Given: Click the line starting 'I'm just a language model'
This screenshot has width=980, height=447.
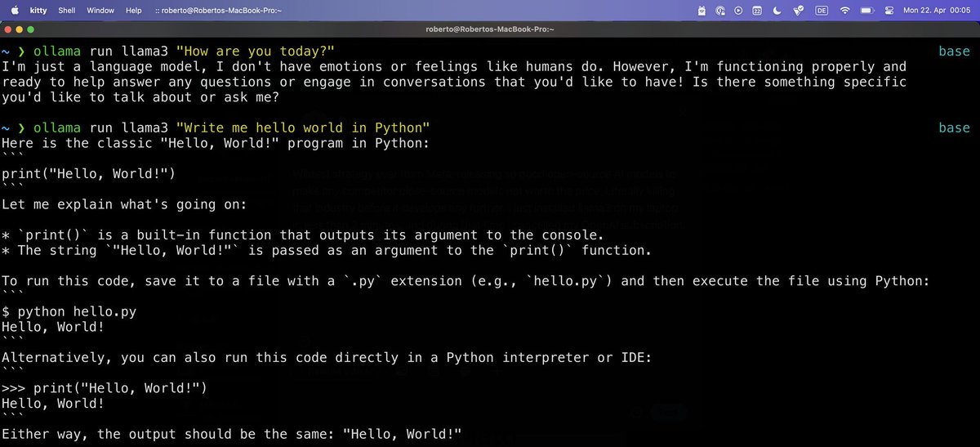Looking at the screenshot, I should (454, 66).
